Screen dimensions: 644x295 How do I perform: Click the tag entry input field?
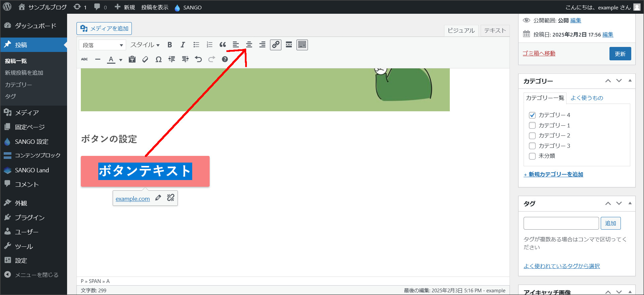pyautogui.click(x=561, y=223)
